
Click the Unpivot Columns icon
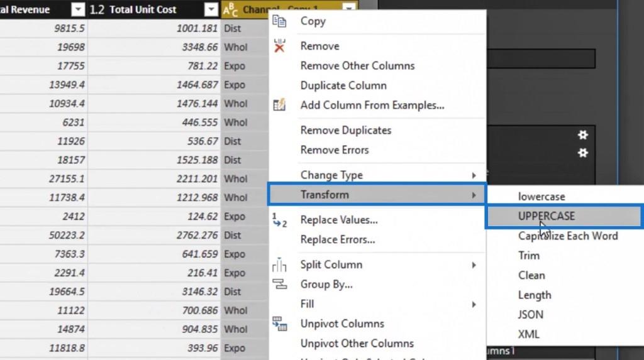tap(280, 324)
